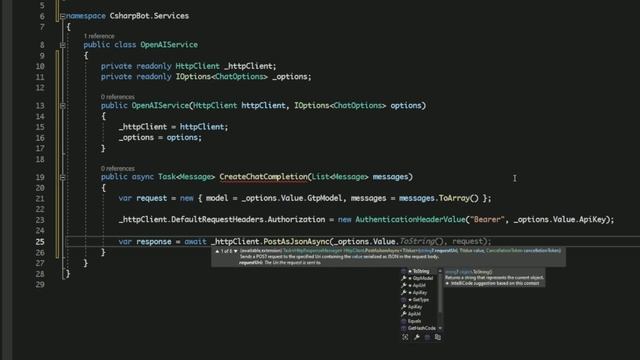Click 'IntelliCode suggestion based on this context' note

[x=495, y=283]
